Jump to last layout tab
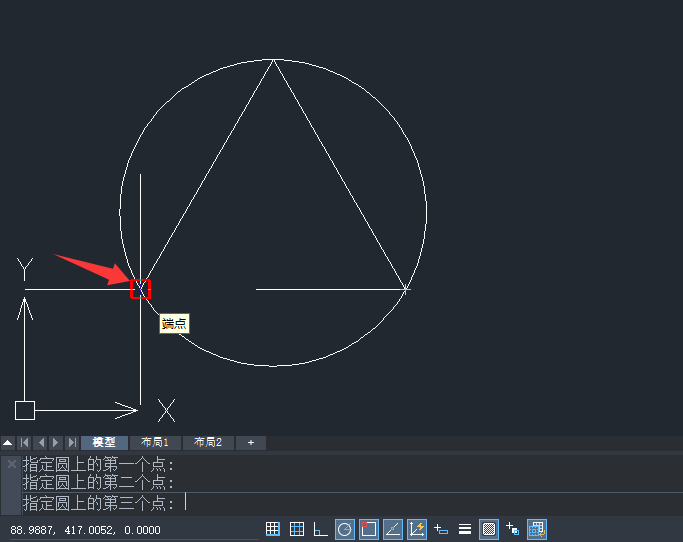This screenshot has height=542, width=683. click(x=72, y=443)
